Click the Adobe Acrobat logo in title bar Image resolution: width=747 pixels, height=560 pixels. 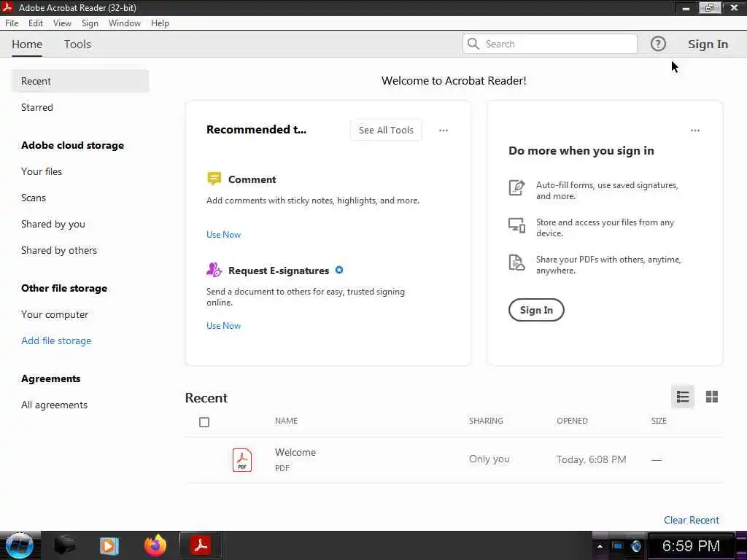coord(7,7)
